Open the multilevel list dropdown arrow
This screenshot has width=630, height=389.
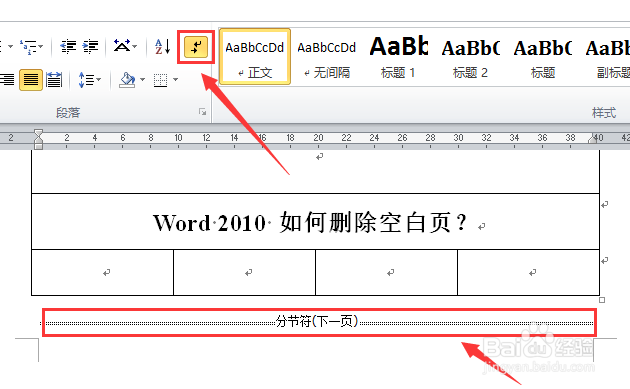41,47
